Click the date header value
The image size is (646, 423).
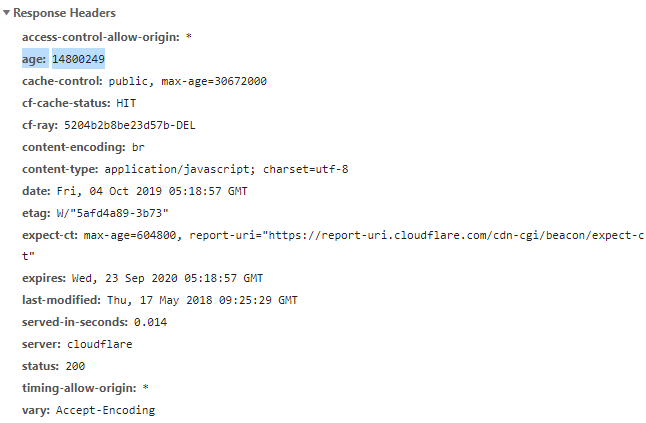pyautogui.click(x=150, y=191)
